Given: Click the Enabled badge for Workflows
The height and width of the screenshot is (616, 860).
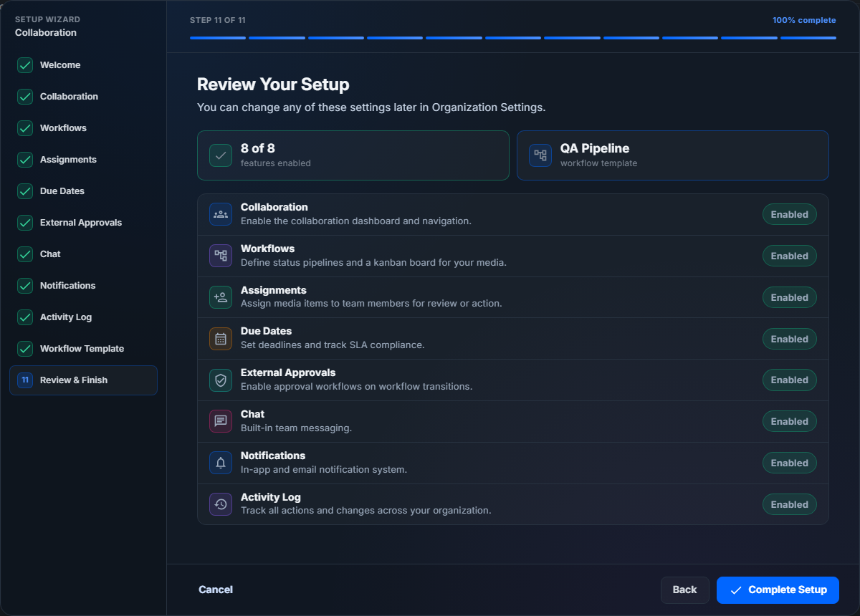Looking at the screenshot, I should (x=789, y=256).
